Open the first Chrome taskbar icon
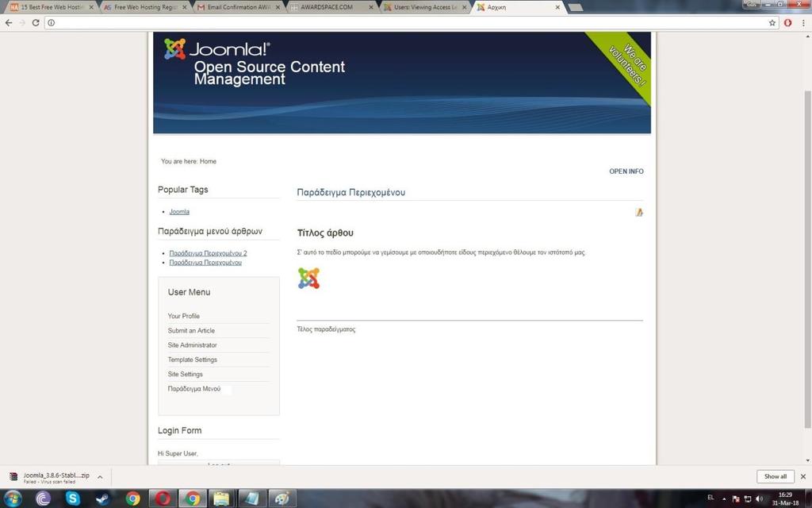 click(x=132, y=498)
